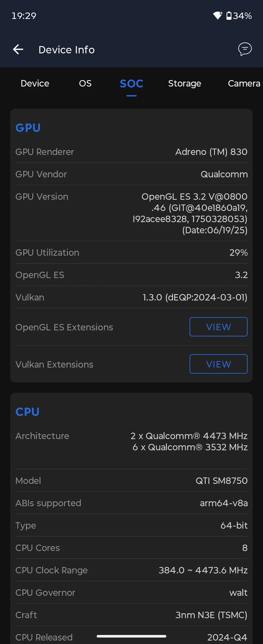Open the Camera tab
Viewport: 263px width, 644px height.
click(x=244, y=84)
